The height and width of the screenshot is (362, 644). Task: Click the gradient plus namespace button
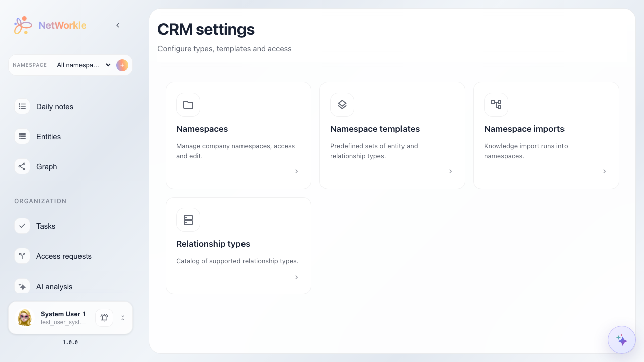(122, 65)
